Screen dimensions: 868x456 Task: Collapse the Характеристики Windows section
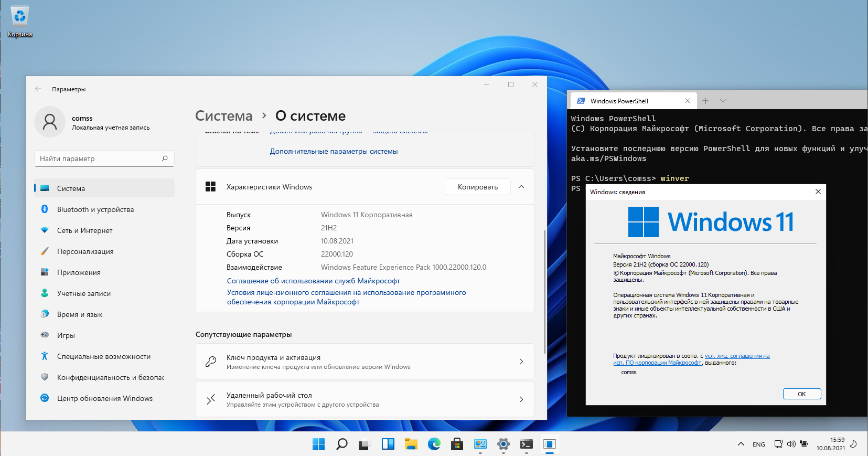(x=521, y=187)
